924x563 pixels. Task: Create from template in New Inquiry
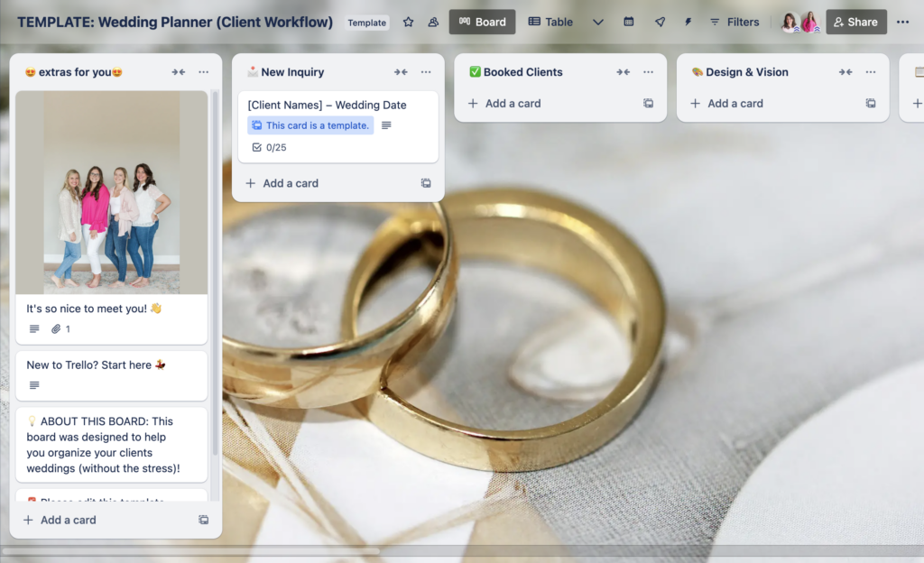[426, 183]
